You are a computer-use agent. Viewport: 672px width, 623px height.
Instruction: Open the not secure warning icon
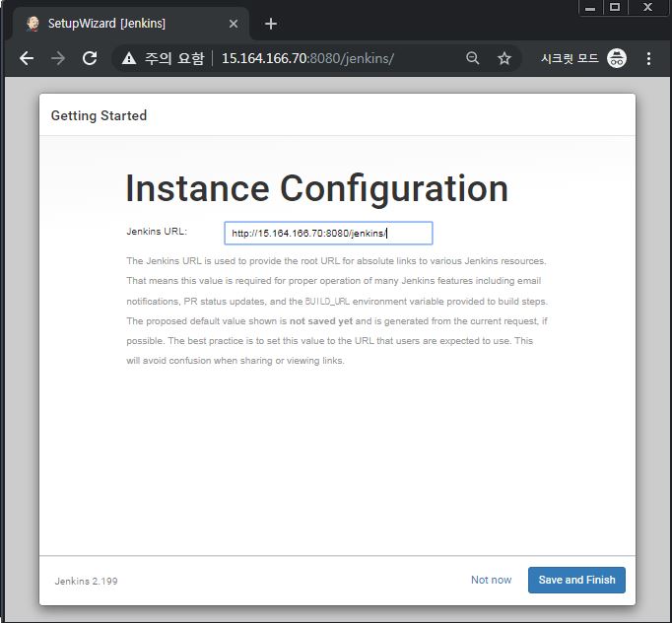(128, 58)
